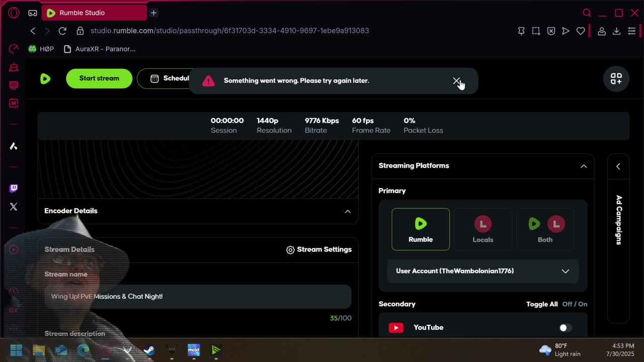The width and height of the screenshot is (644, 362).
Task: Select Locals as primary platform
Action: click(x=483, y=229)
